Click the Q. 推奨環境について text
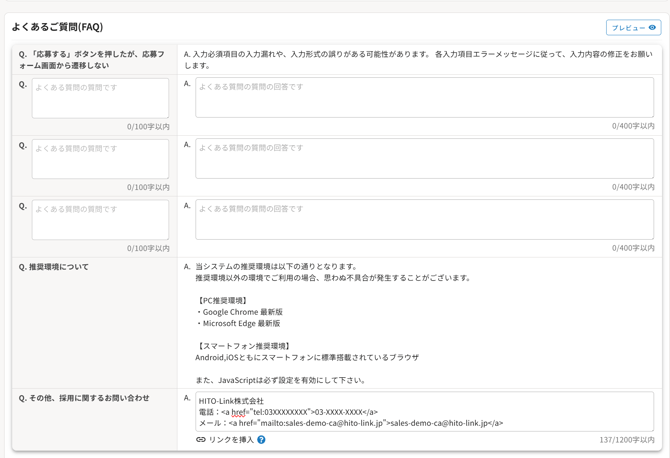670x458 pixels. (53, 267)
